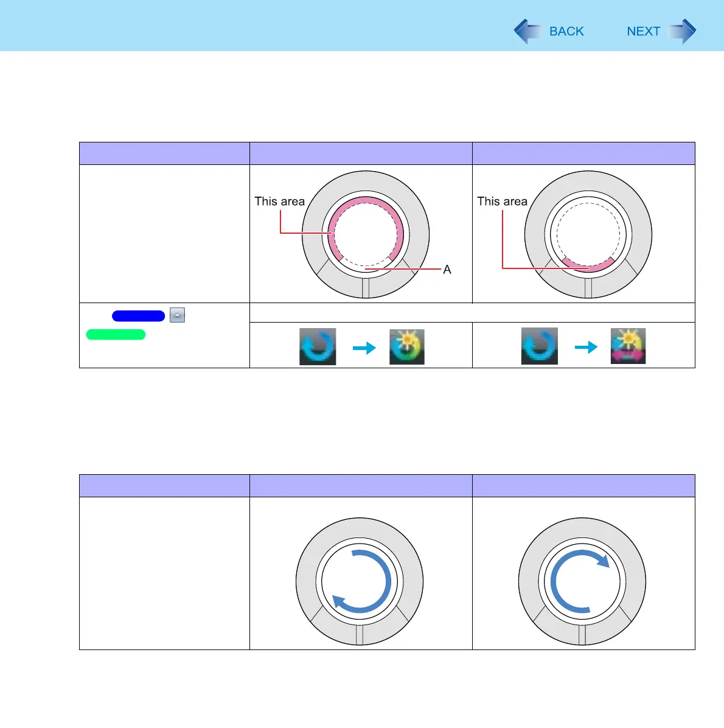Click the cyan arrow between the middle column icons
This screenshot has width=724, height=728.
[x=364, y=348]
